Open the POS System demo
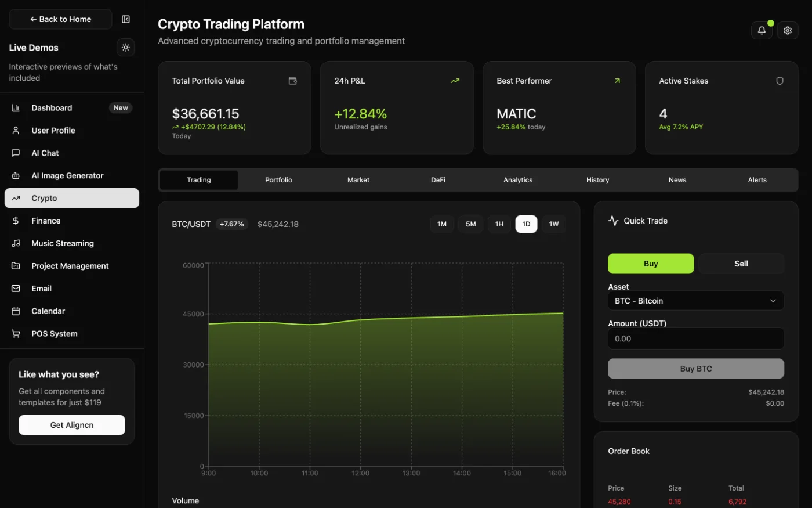Image resolution: width=812 pixels, height=508 pixels. (x=72, y=334)
